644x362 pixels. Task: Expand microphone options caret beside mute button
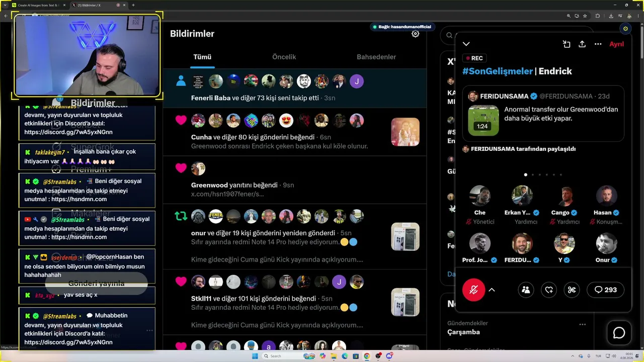[492, 290]
